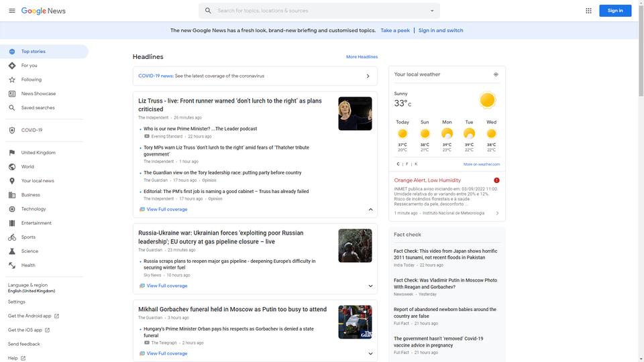
Task: Open Language & region setting
Action: (32, 288)
